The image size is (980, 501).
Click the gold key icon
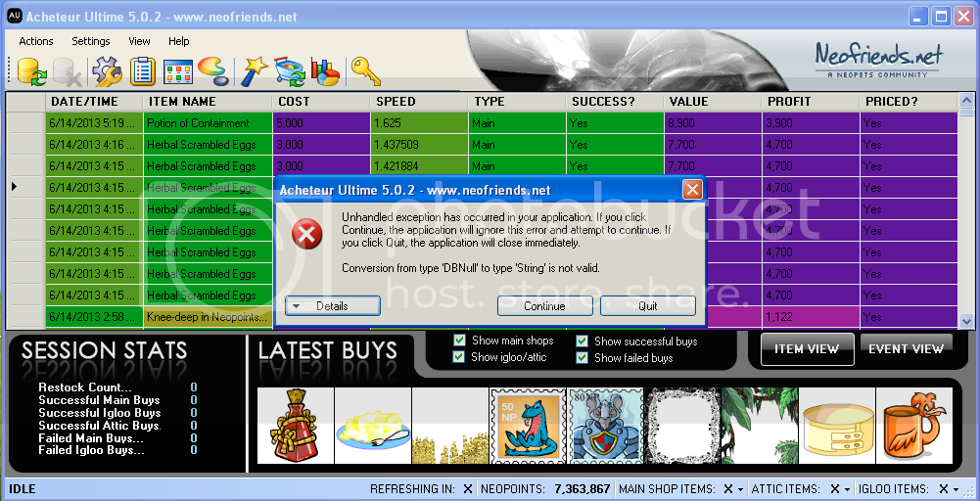(365, 71)
